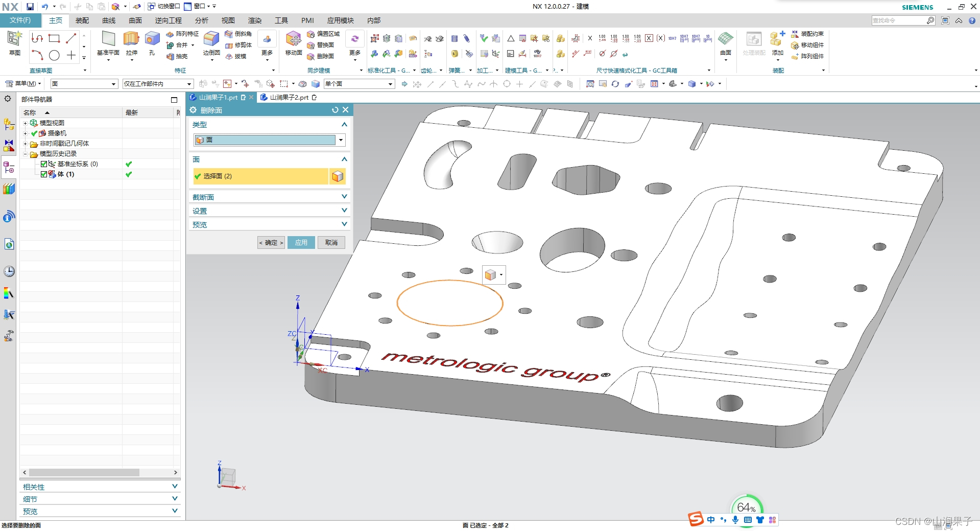Switch to the 装配 ribbon tab
This screenshot has height=531, width=980.
point(82,20)
